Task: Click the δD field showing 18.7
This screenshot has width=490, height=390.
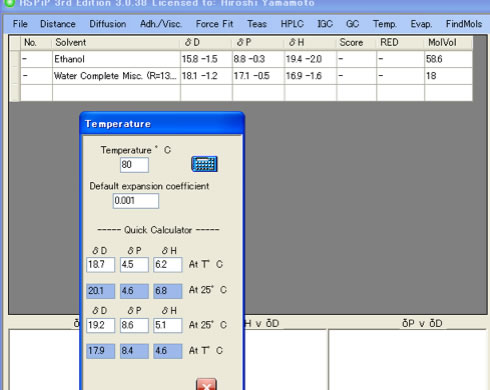Action: click(100, 265)
